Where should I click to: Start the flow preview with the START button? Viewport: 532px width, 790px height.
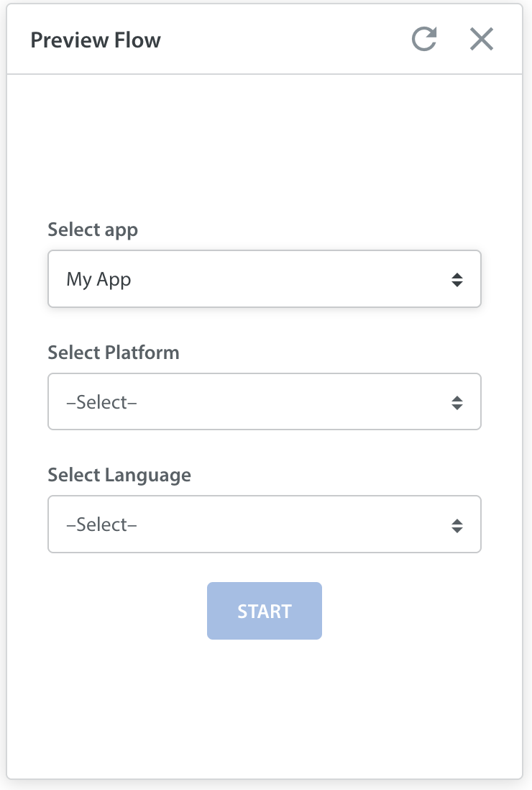point(265,611)
